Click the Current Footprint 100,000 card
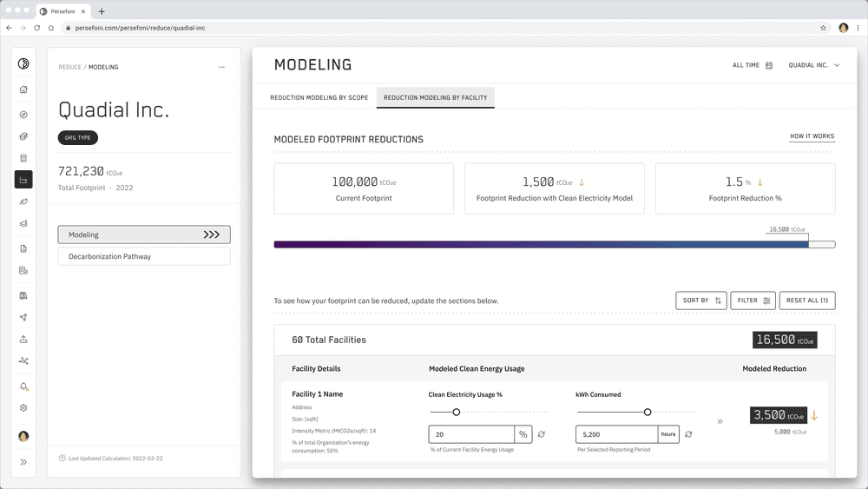 pos(364,188)
